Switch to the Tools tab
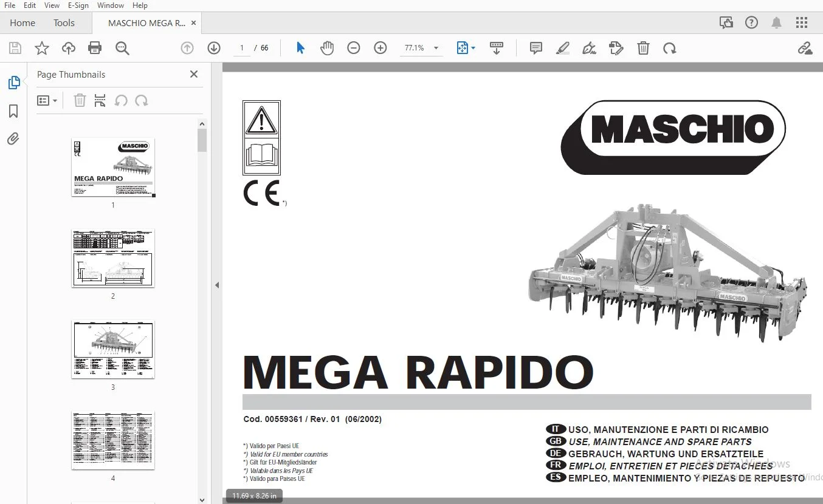Screen dimensions: 823x504 coord(64,23)
